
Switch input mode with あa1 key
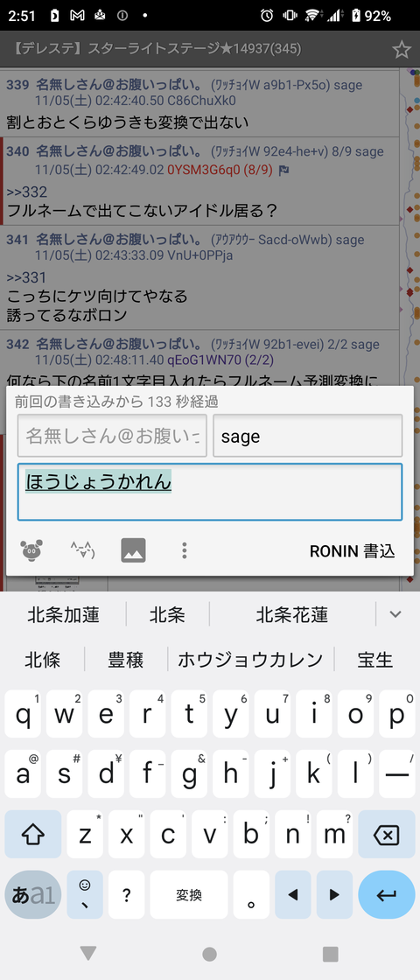click(32, 894)
